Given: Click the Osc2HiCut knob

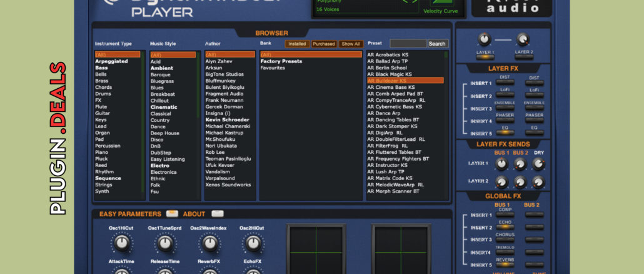Looking at the screenshot, I should (253, 243).
